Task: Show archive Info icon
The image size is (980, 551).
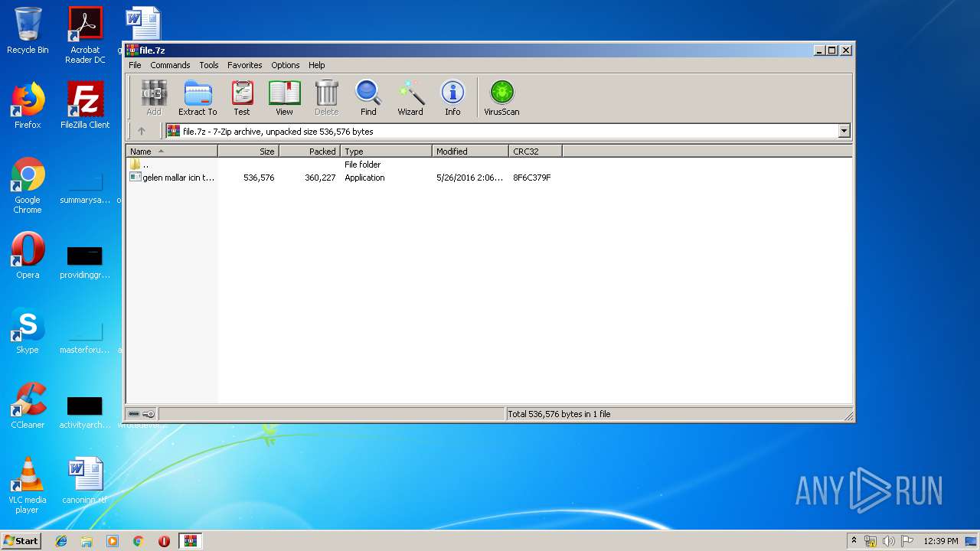Action: [x=452, y=98]
